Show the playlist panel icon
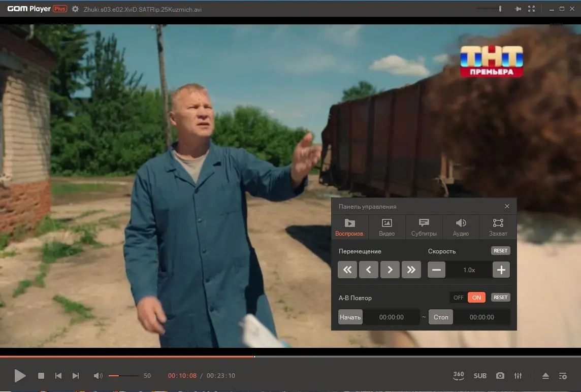Image resolution: width=581 pixels, height=392 pixels. tap(563, 376)
